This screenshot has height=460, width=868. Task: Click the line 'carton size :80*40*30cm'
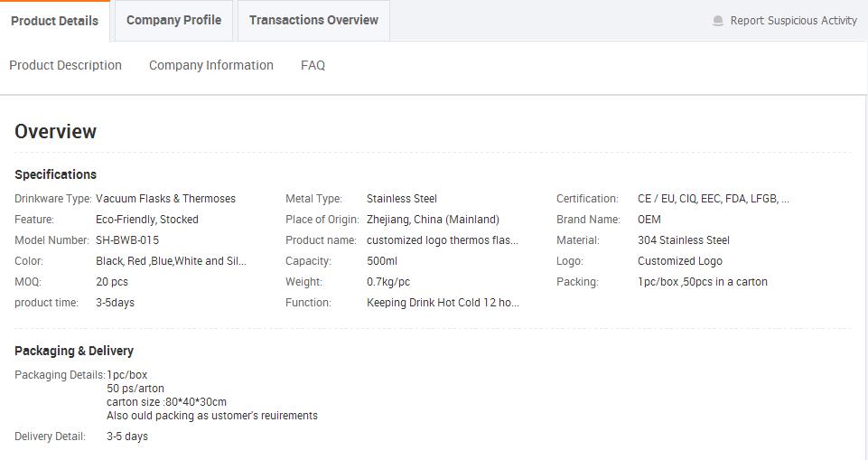pyautogui.click(x=166, y=402)
